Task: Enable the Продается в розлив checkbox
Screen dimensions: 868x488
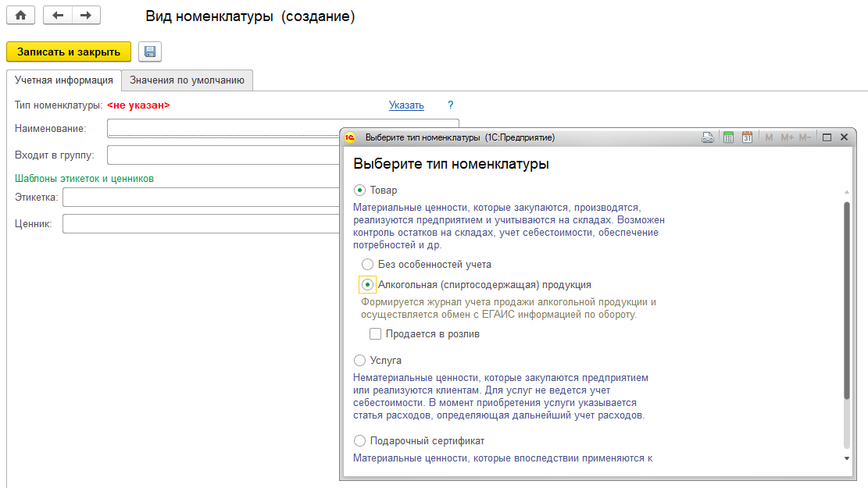Action: tap(376, 334)
